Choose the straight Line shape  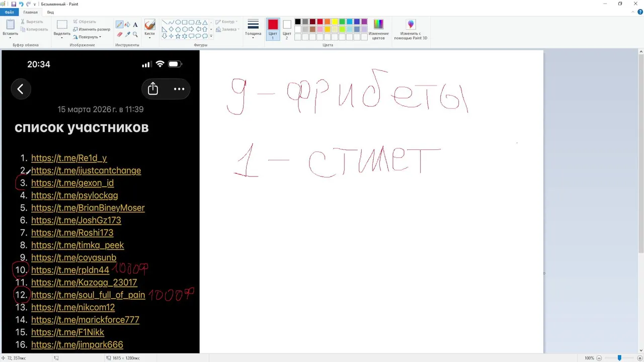[165, 22]
